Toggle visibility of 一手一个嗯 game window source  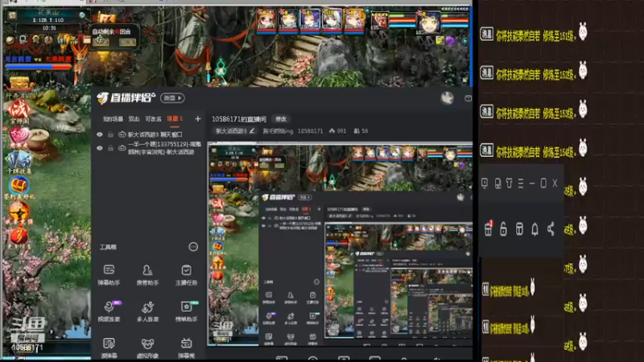coord(100,148)
